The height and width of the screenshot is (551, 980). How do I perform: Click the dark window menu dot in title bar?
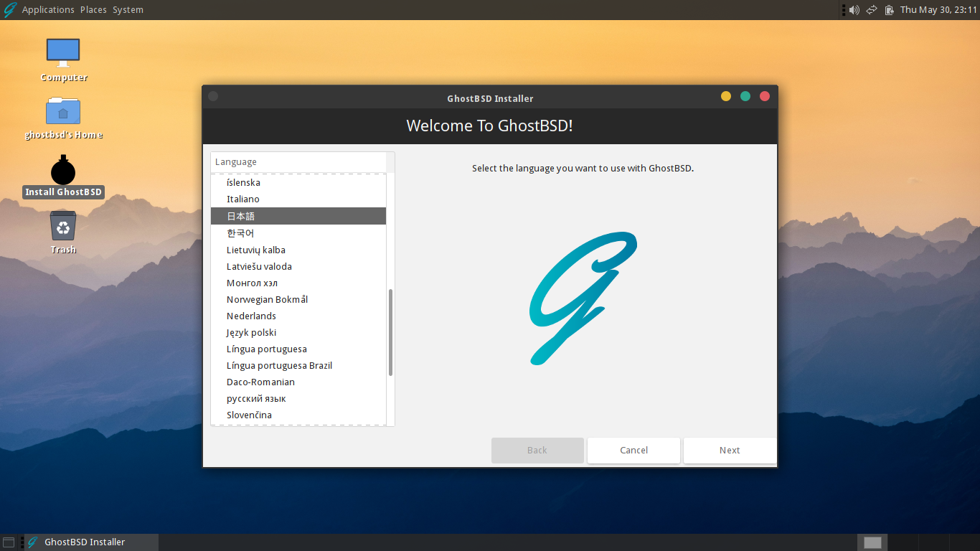(x=213, y=96)
